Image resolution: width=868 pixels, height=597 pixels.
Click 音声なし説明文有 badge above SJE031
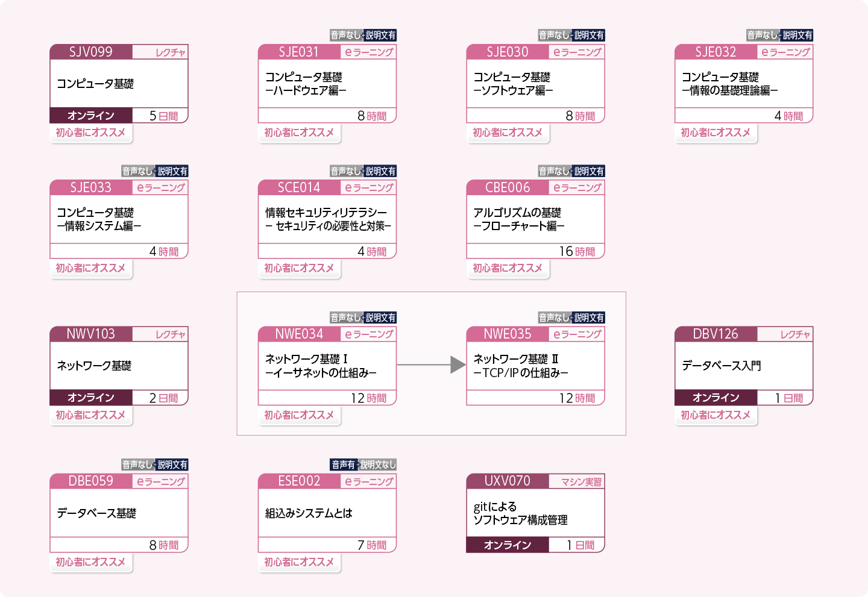(x=363, y=36)
